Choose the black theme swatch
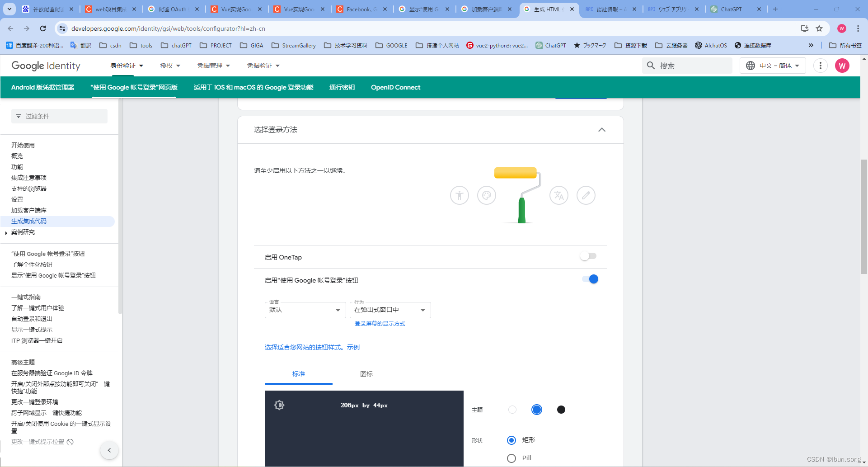 (x=561, y=410)
